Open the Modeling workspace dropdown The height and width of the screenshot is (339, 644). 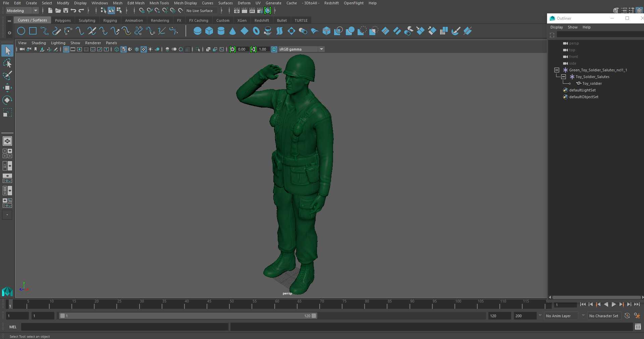click(22, 11)
